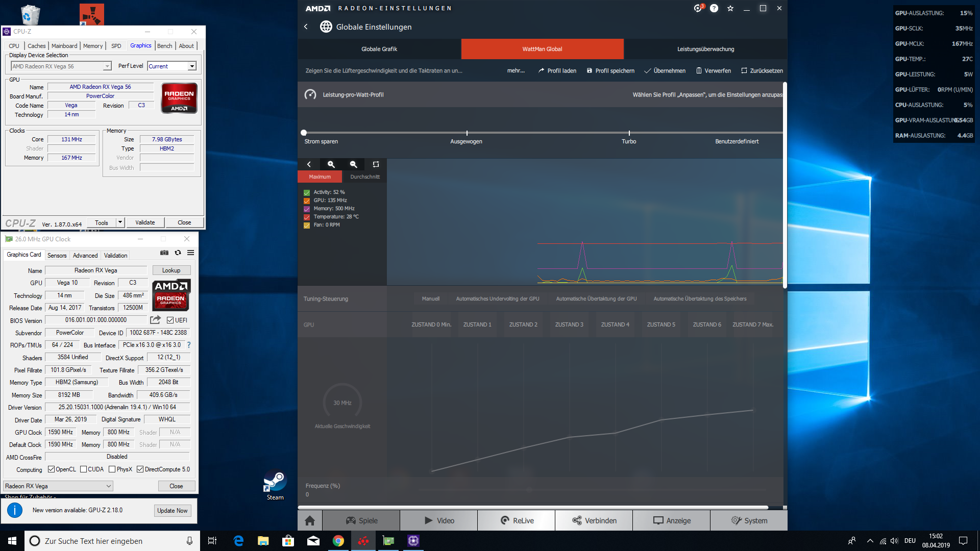Click Übernehmen to apply settings
This screenshot has width=980, height=551.
[665, 71]
